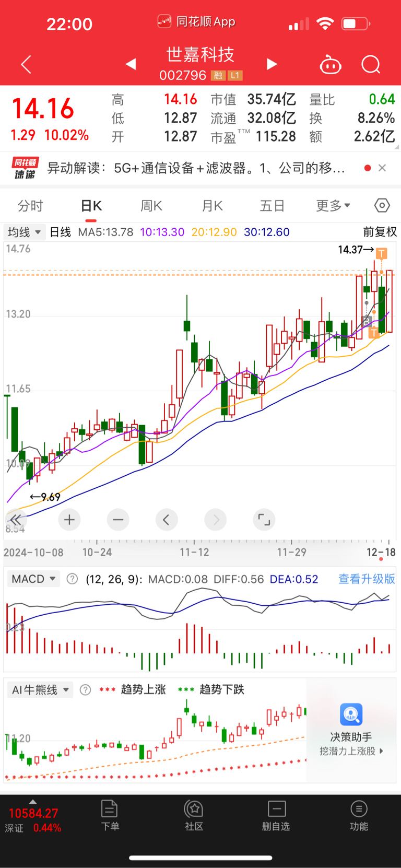
Task: Open the 社区 community section
Action: [x=194, y=815]
